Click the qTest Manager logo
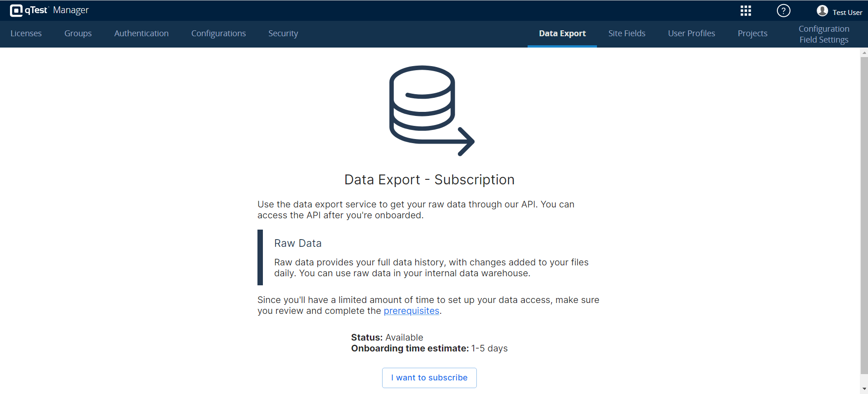Image resolution: width=868 pixels, height=394 pixels. click(x=49, y=10)
